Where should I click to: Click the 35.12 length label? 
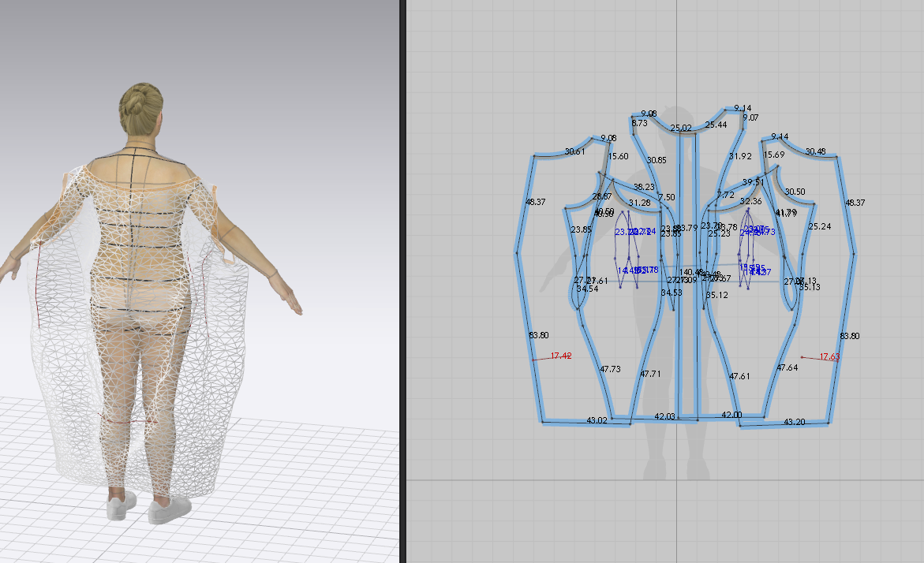(716, 295)
